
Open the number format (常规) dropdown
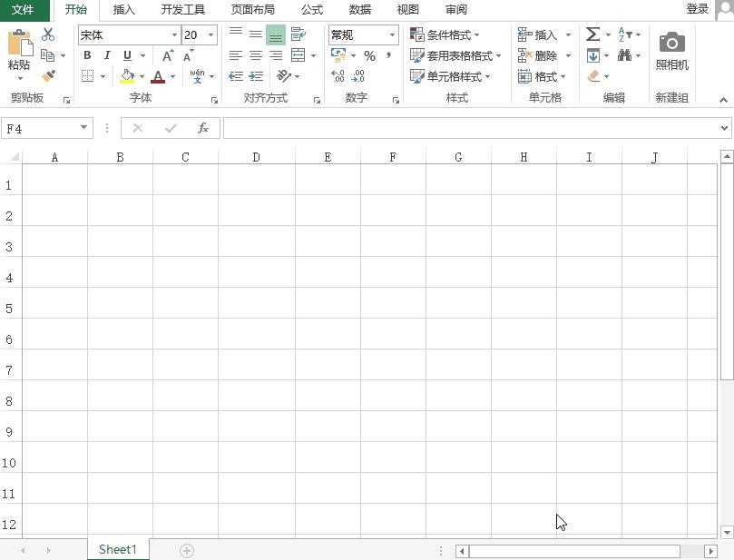[391, 34]
